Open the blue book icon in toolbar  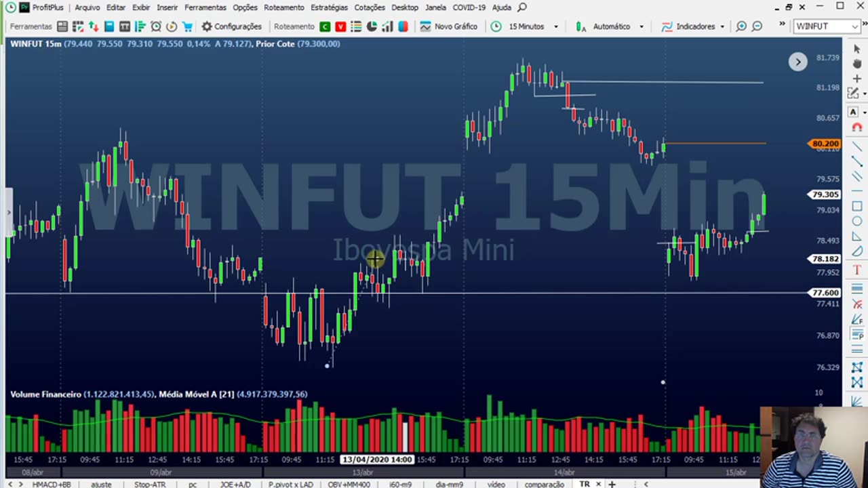pyautogui.click(x=109, y=26)
